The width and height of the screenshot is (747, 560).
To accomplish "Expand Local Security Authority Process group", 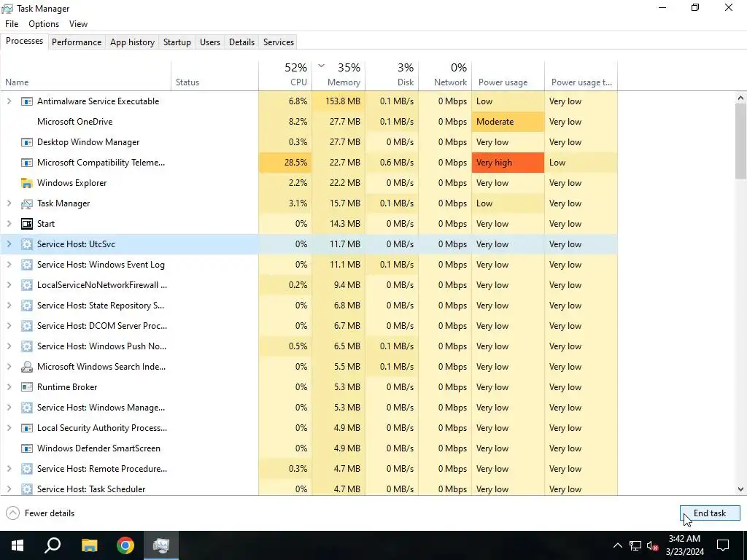I will click(x=9, y=428).
